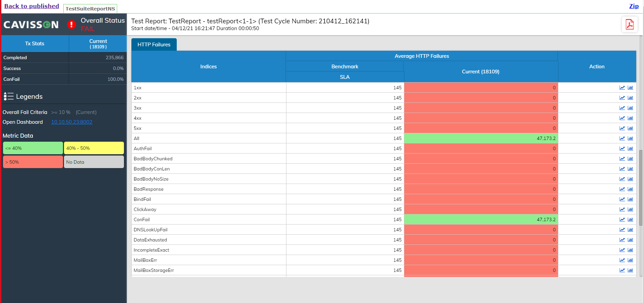Screen dimensions: 644x303
Task: Click the Legends list icon
Action: [8, 96]
